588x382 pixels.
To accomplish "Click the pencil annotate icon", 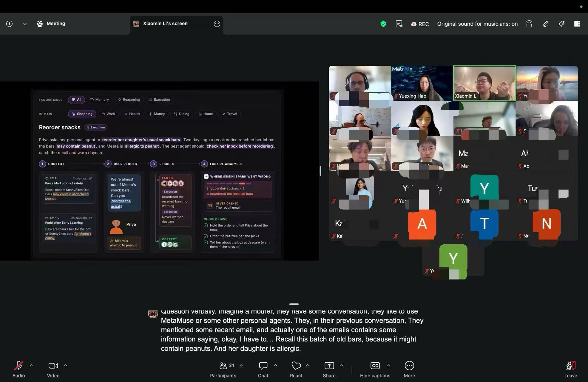I will (546, 24).
